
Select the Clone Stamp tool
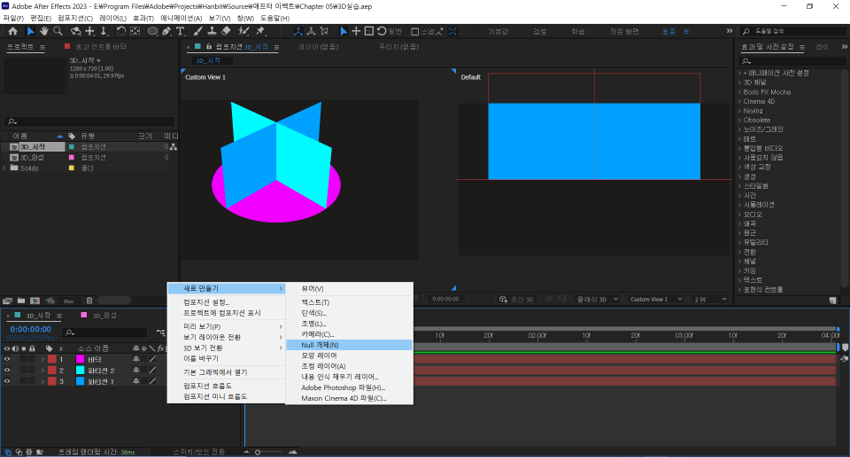pyautogui.click(x=212, y=31)
